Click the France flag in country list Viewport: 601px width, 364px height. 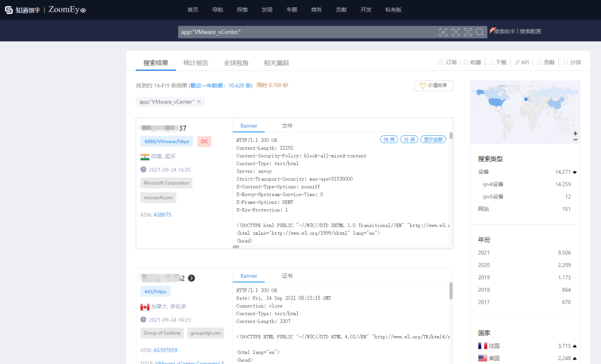coord(482,346)
